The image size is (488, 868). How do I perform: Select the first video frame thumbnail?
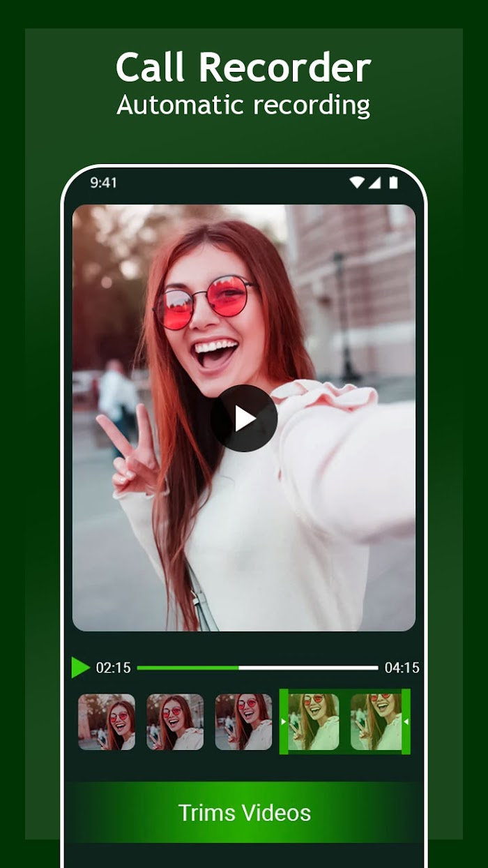click(107, 721)
